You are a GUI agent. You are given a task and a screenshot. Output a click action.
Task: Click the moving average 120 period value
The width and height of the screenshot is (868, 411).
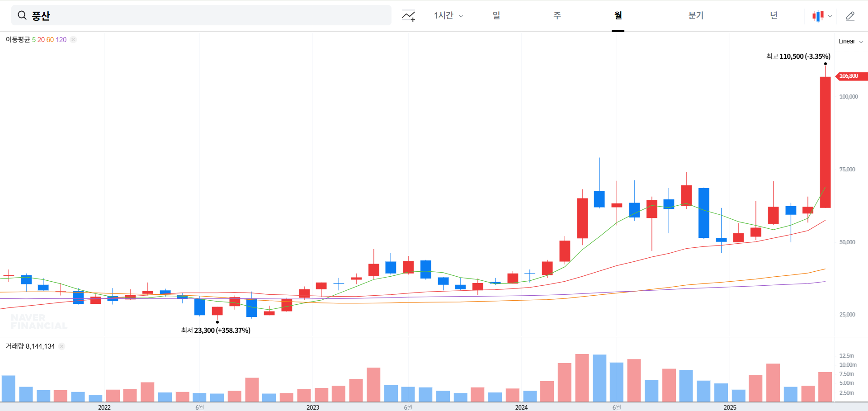pos(61,40)
